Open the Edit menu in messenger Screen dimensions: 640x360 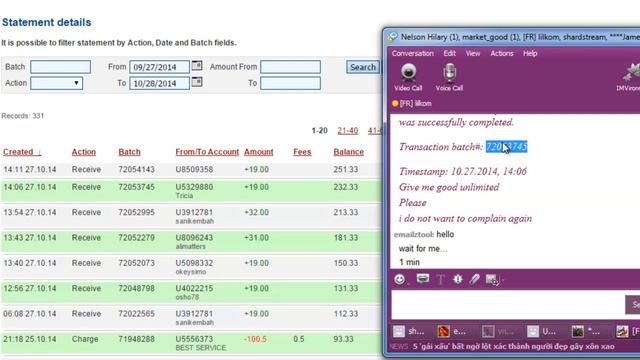tap(449, 53)
